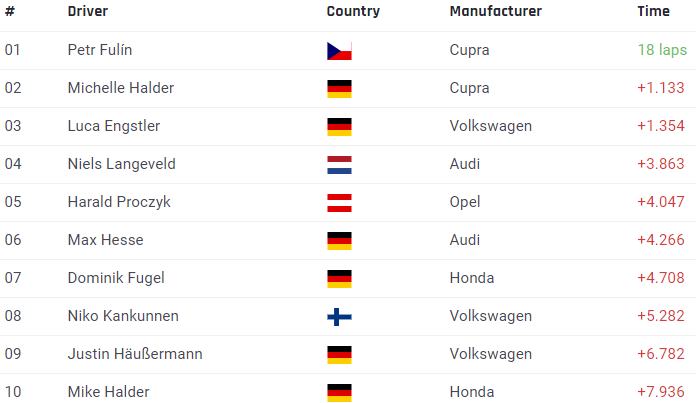
Task: Click the German flag in Luca Engstler's row
Action: tap(339, 127)
